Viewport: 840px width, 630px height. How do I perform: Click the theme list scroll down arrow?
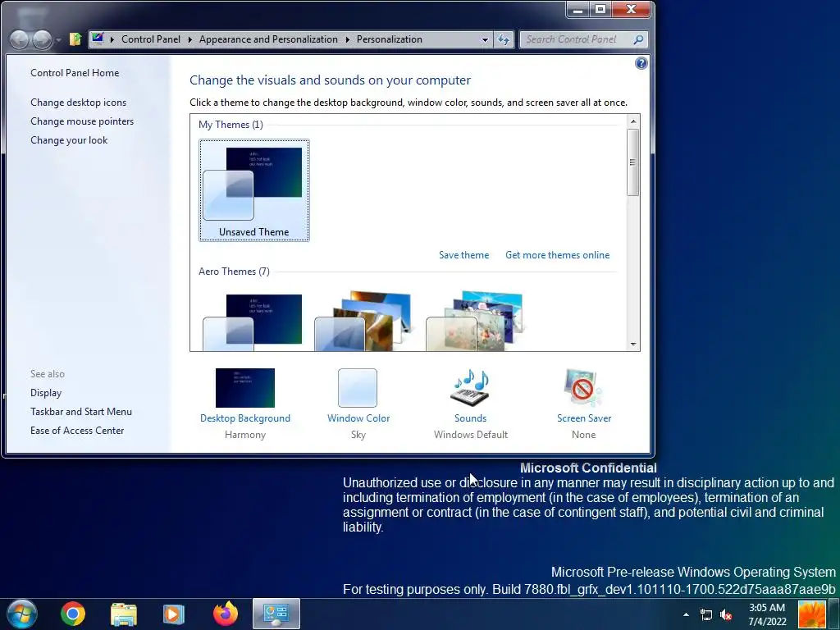click(x=633, y=345)
